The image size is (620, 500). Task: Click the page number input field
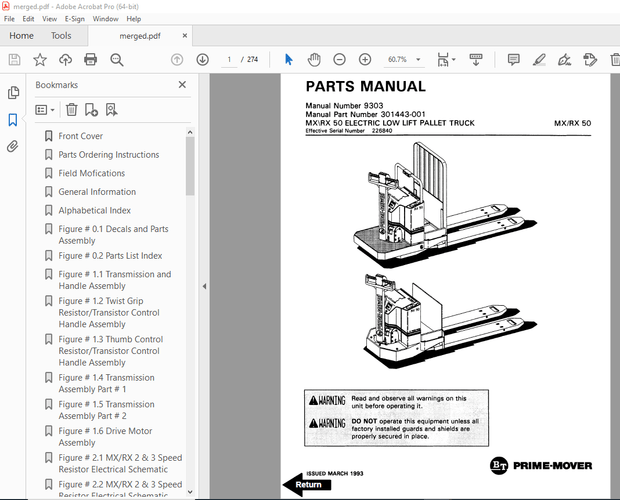[x=229, y=60]
